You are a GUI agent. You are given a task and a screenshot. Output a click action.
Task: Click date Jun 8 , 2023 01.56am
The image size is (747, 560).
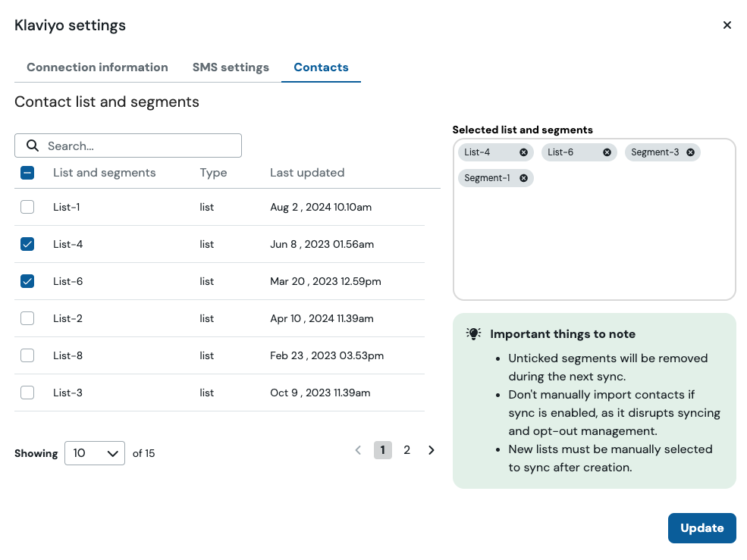click(x=322, y=244)
